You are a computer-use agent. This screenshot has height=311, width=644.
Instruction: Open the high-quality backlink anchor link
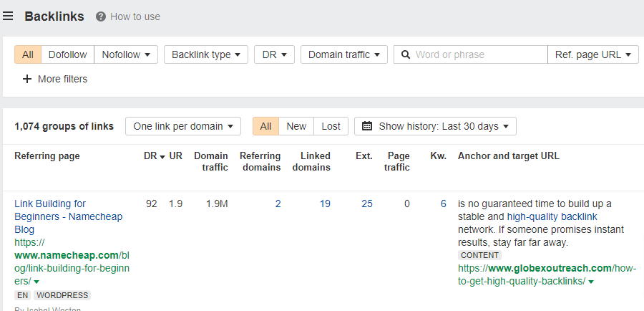(x=552, y=216)
